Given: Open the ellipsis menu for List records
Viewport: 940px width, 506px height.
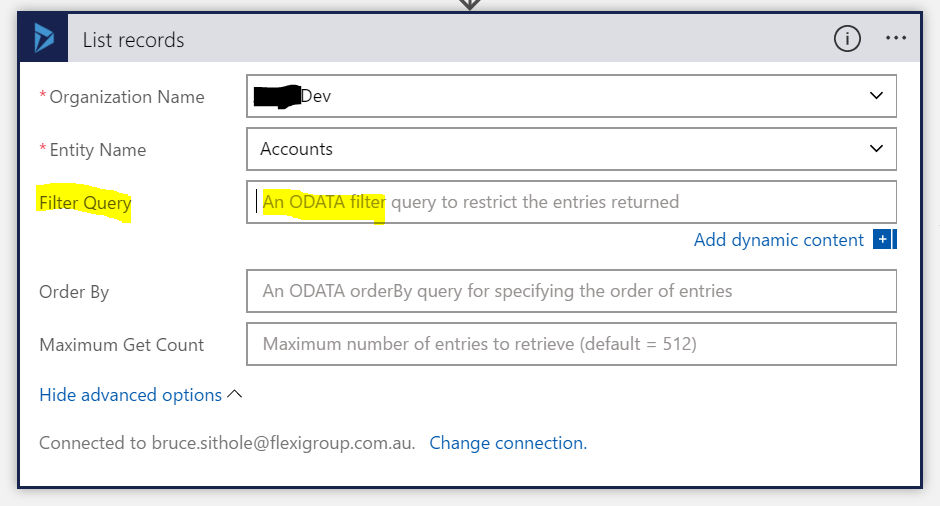Looking at the screenshot, I should click(x=896, y=39).
